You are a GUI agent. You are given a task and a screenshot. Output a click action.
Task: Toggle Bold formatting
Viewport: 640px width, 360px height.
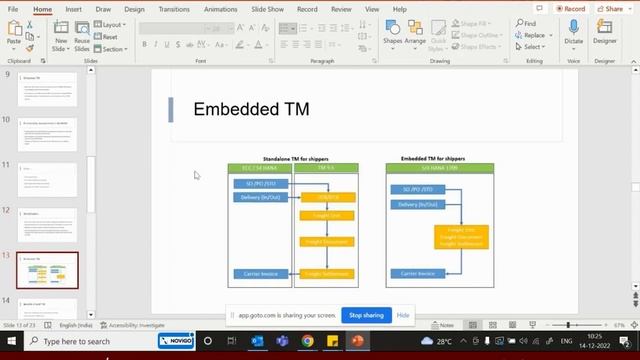144,44
